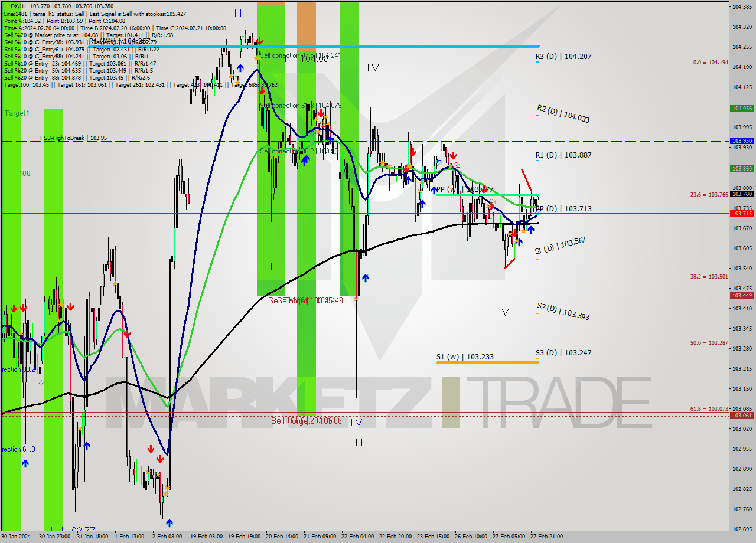The image size is (756, 543).
Task: Click the 20 Feb 14:00 time label
Action: pos(282,537)
